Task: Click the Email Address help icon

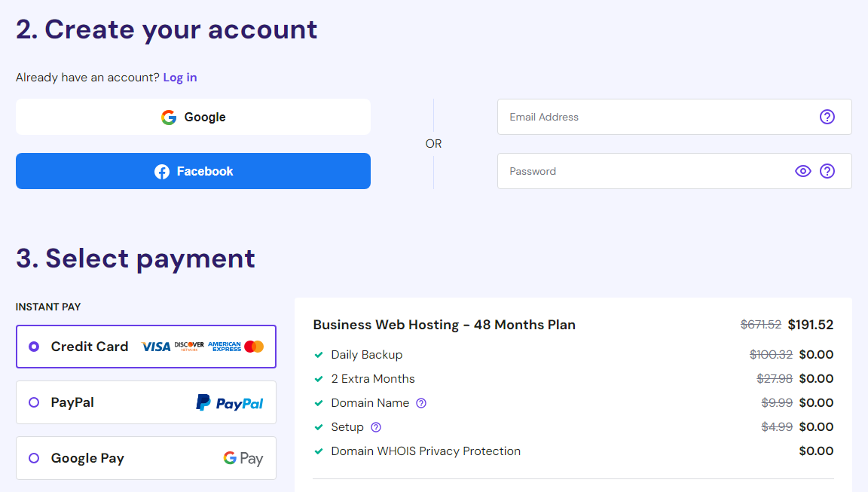Action: (x=827, y=117)
